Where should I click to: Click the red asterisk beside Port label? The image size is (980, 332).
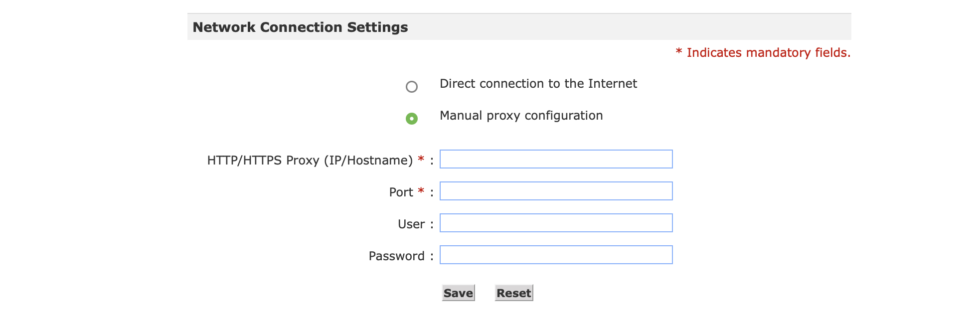pos(421,191)
